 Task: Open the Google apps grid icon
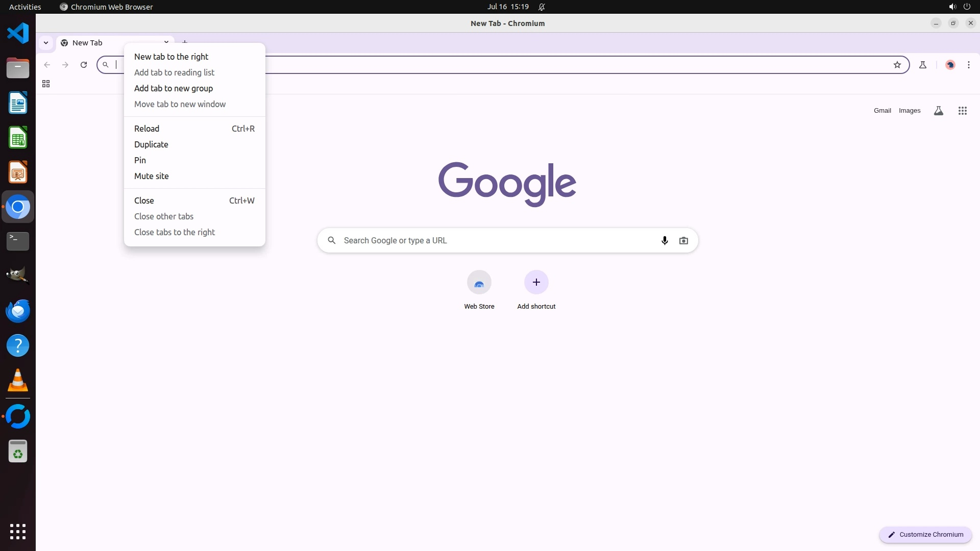[963, 111]
